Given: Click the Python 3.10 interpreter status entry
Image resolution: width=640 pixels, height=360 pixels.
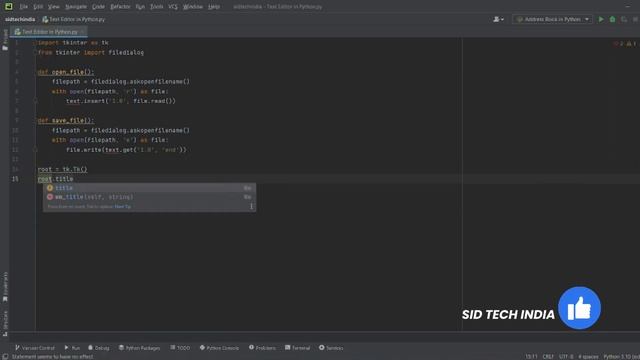Looking at the screenshot, I should click(621, 356).
